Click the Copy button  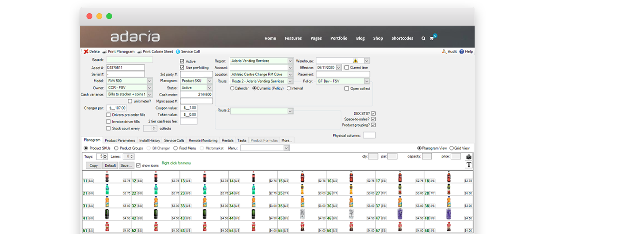94,165
